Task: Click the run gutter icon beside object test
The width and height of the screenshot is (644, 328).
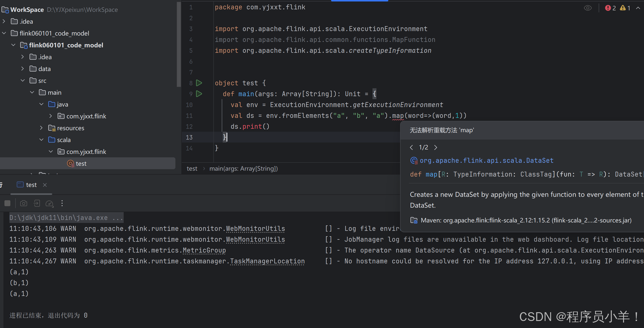Action: [199, 83]
